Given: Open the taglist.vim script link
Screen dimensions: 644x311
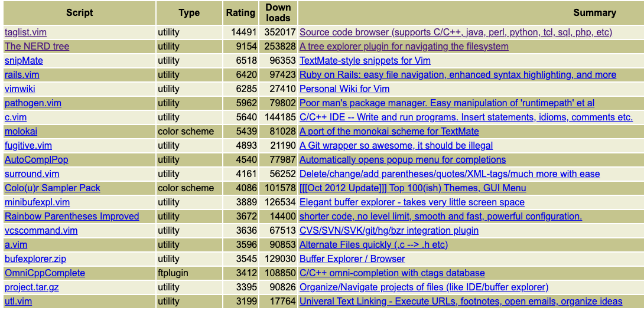Looking at the screenshot, I should 27,32.
